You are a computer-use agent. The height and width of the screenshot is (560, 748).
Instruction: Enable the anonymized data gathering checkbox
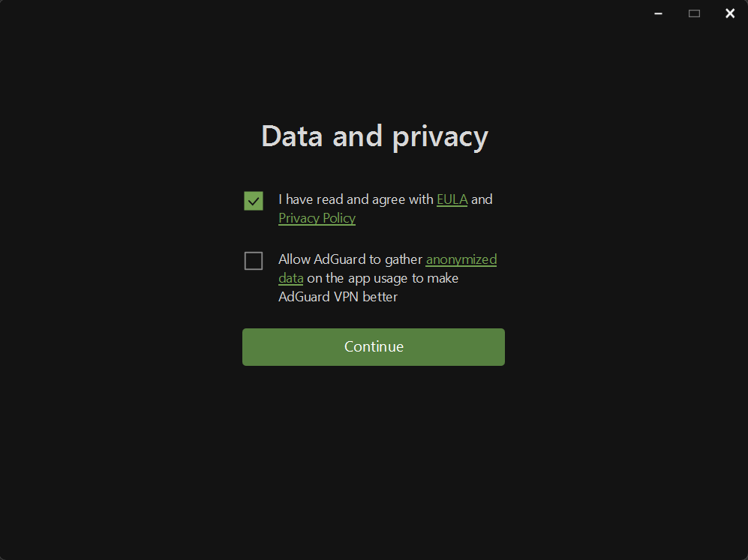254,261
